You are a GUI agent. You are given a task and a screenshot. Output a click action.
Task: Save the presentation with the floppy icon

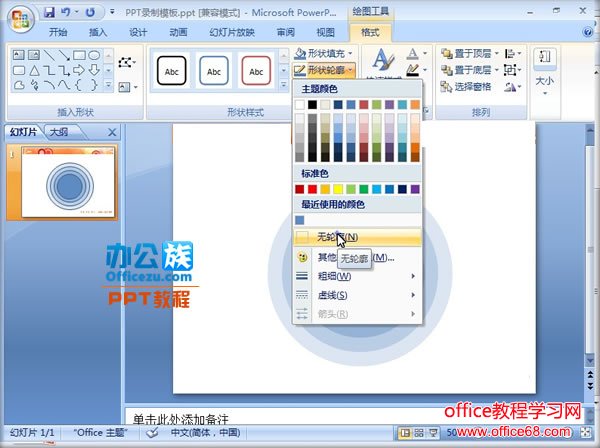pyautogui.click(x=49, y=12)
